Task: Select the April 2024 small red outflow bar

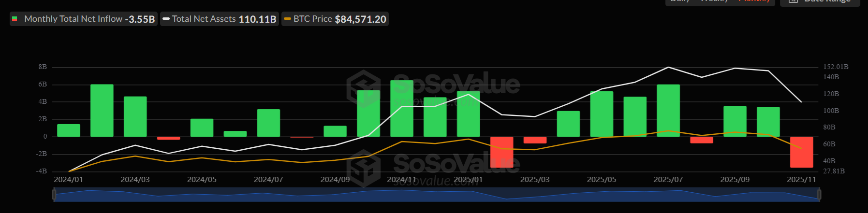Action: click(169, 138)
